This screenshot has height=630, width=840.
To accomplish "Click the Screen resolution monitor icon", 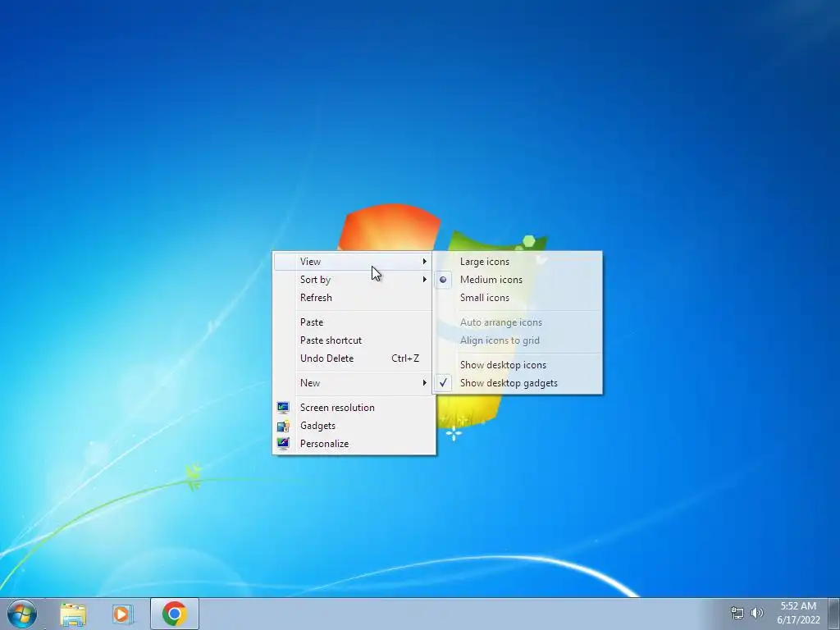I will 283,408.
